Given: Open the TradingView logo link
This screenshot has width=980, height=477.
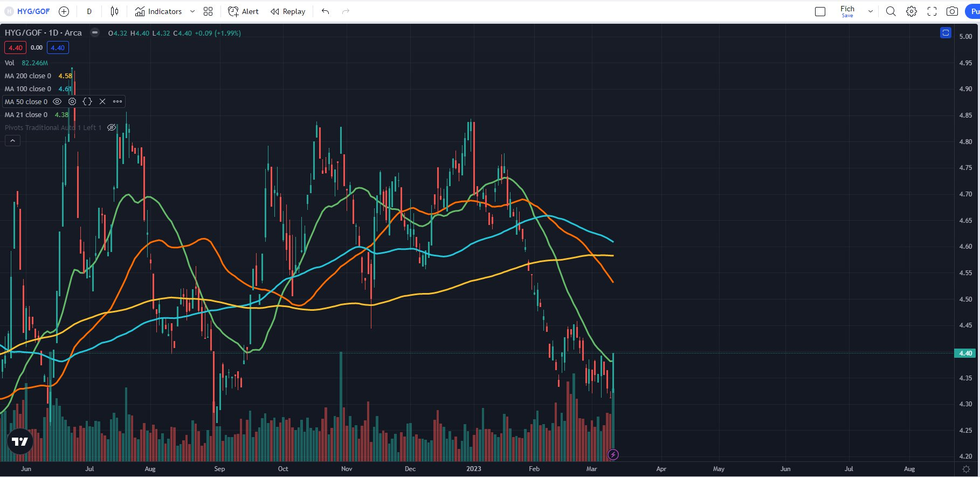Looking at the screenshot, I should 20,441.
